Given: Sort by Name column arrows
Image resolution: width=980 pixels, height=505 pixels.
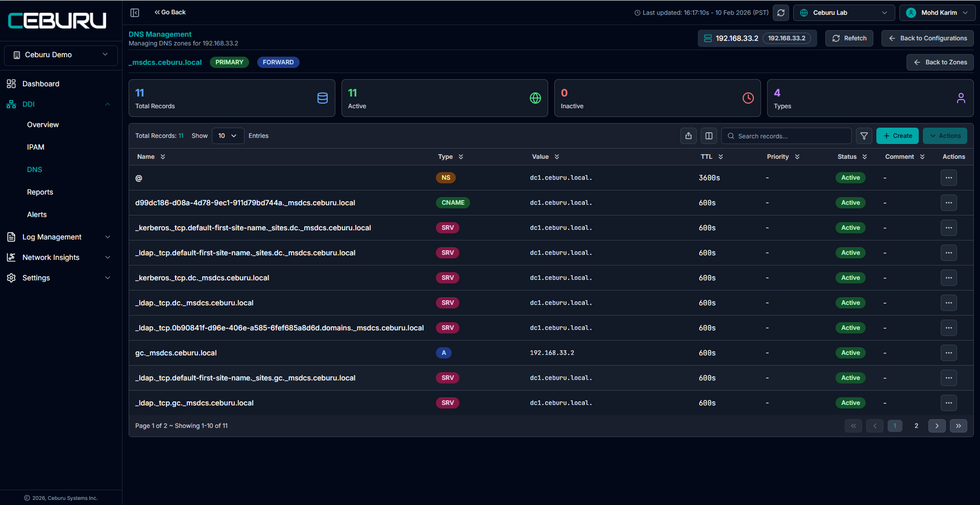Looking at the screenshot, I should tap(163, 157).
